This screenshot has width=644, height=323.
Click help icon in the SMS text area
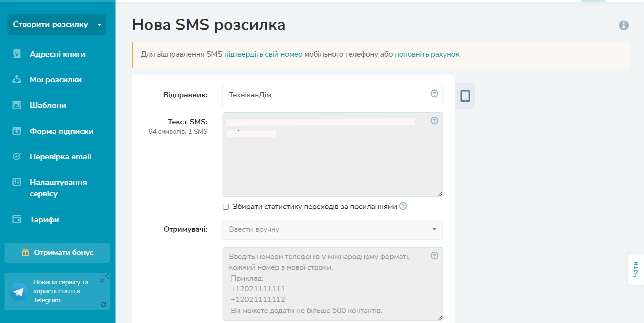click(x=434, y=121)
